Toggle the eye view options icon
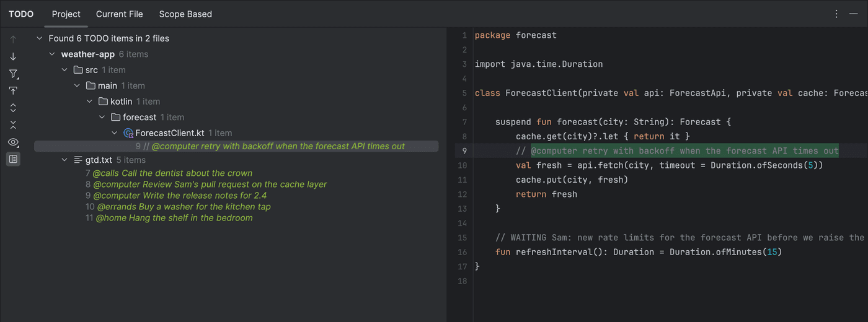 (x=13, y=142)
